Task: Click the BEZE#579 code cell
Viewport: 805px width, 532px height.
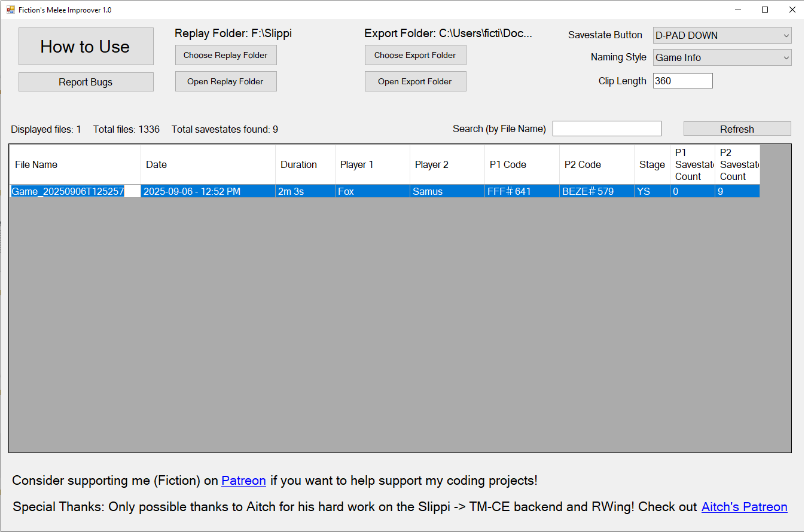Action: point(597,191)
